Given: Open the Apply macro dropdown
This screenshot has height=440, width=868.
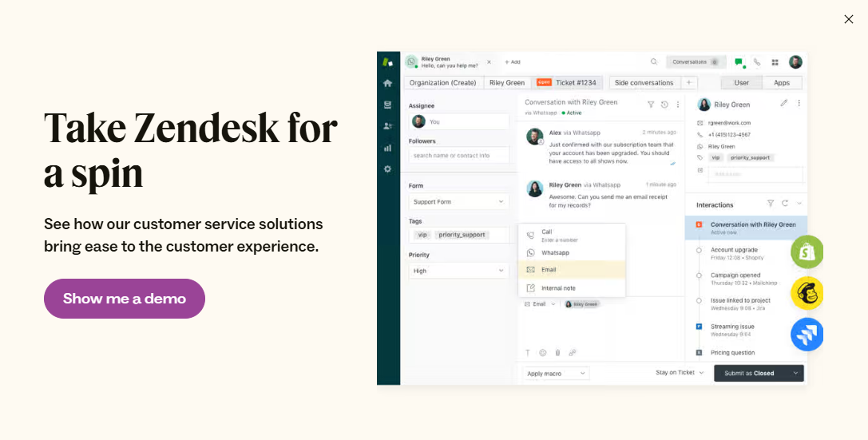Looking at the screenshot, I should click(556, 374).
